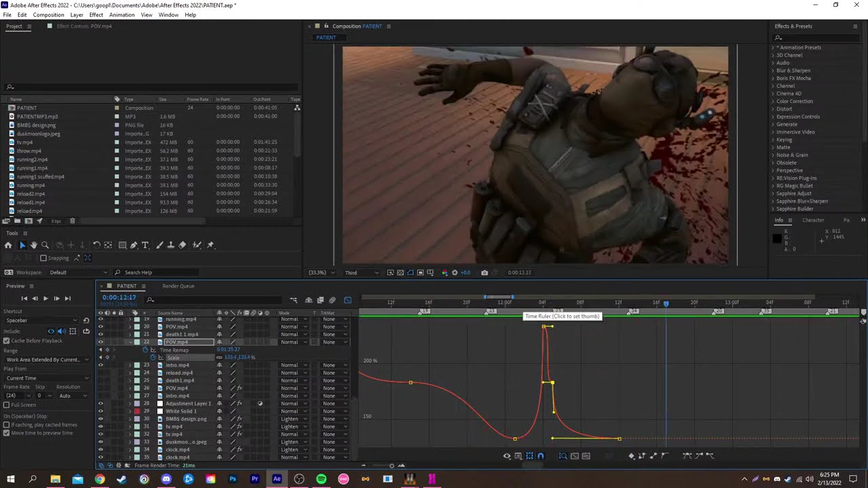Hide the White Solid 1 layer

pyautogui.click(x=100, y=411)
